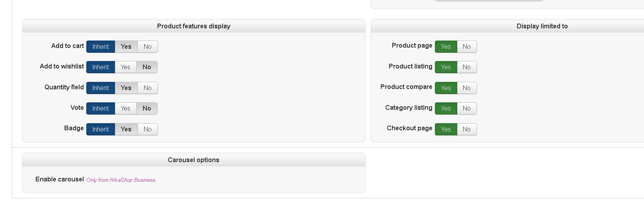This screenshot has width=644, height=207.
Task: Set Quantity field to Inherit
Action: click(x=100, y=88)
